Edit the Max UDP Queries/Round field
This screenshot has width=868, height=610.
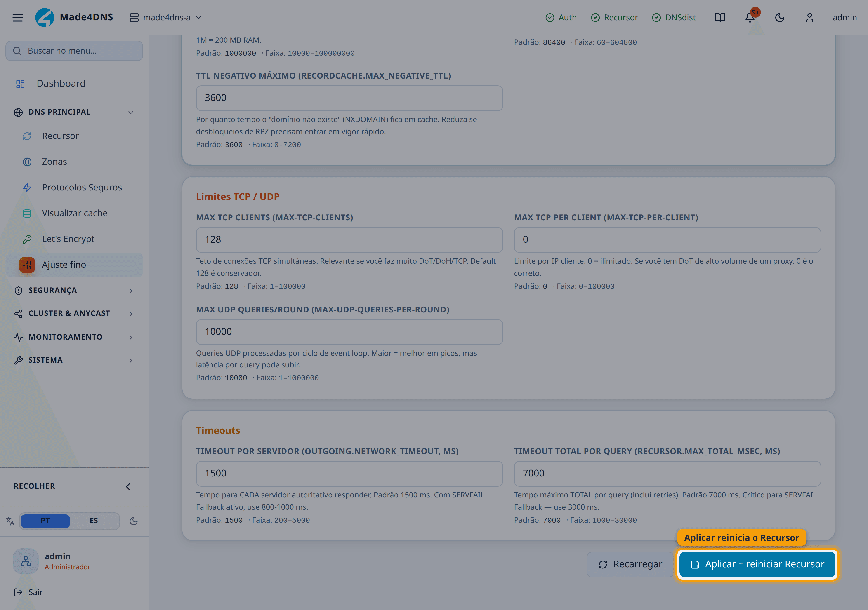(x=349, y=332)
